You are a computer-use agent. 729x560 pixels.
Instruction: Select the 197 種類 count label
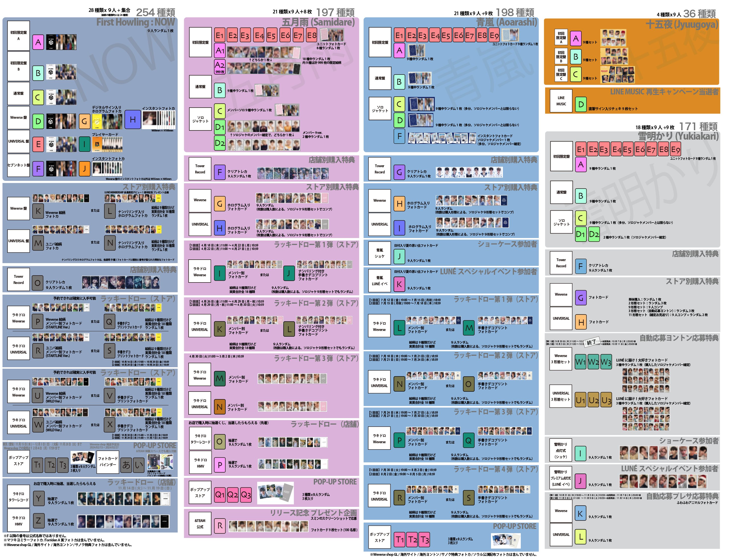[335, 12]
